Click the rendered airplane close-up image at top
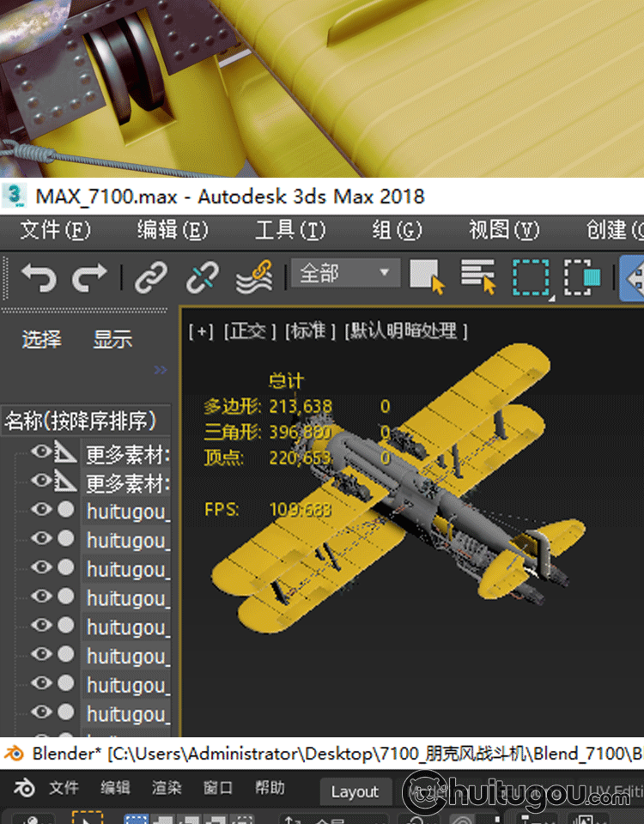644x824 pixels. point(322,88)
